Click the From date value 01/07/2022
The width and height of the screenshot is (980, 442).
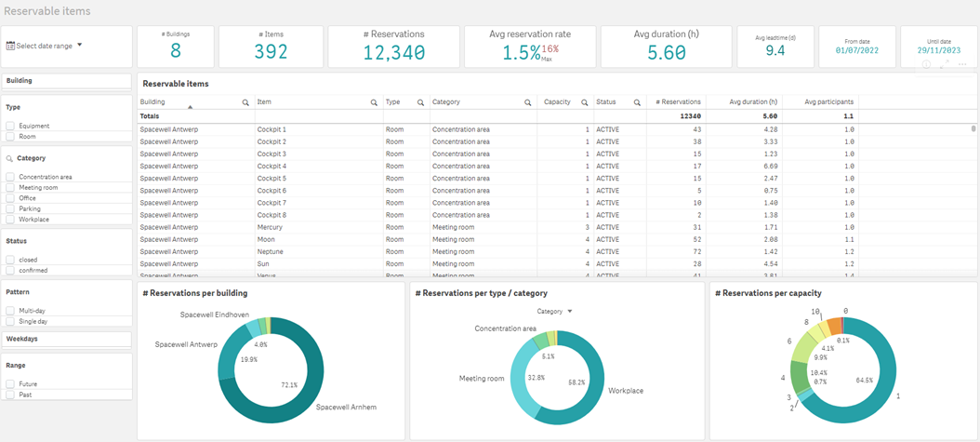857,51
